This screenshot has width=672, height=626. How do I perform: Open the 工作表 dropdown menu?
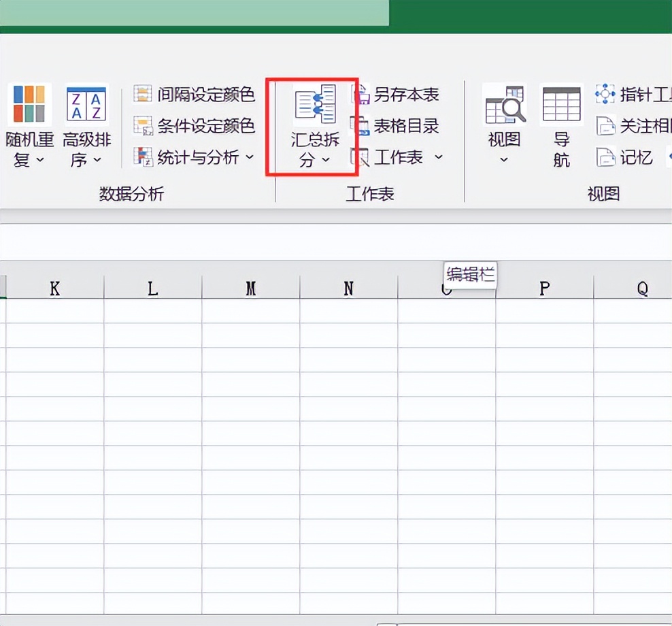click(439, 157)
